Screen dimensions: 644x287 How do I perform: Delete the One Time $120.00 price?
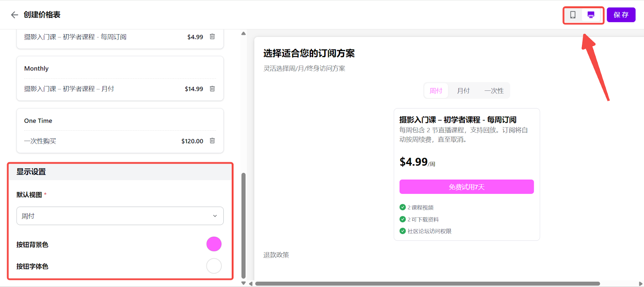point(212,141)
